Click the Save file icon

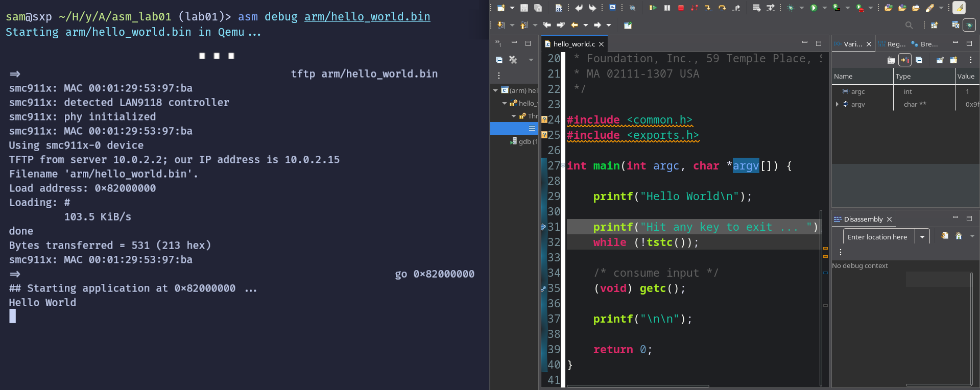(x=524, y=8)
